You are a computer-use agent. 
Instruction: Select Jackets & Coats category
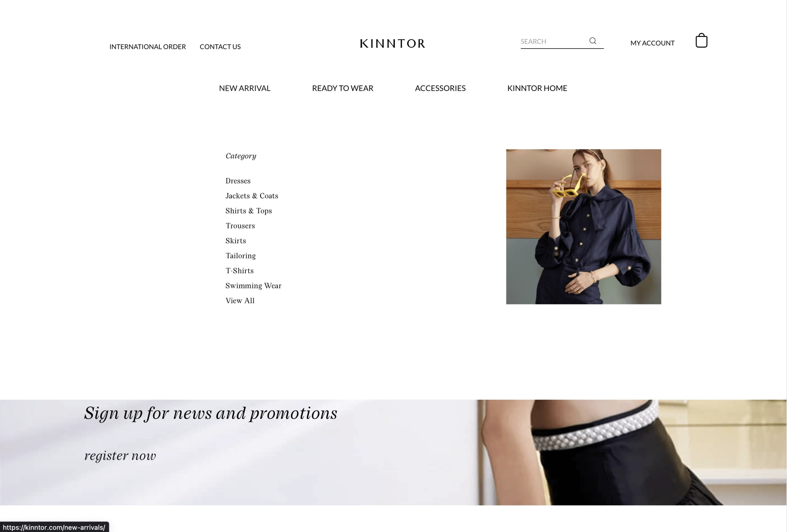tap(252, 196)
